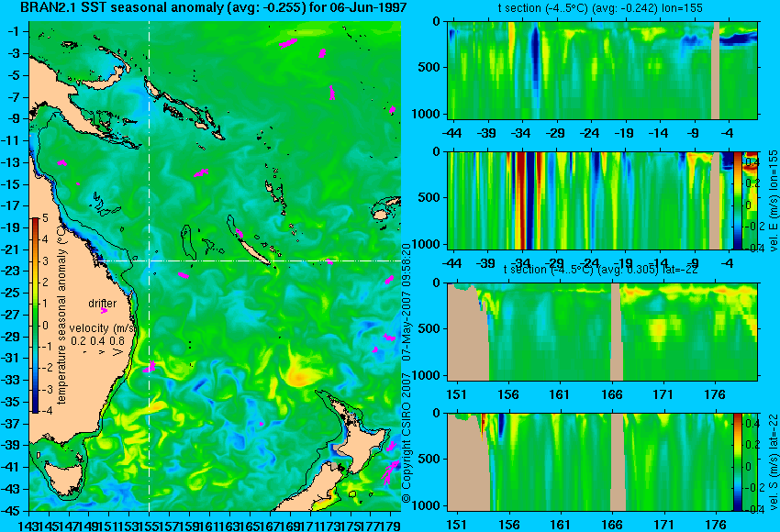The width and height of the screenshot is (780, 532).
Task: Open the lon=155 eastward velocity section plot
Action: (x=602, y=201)
